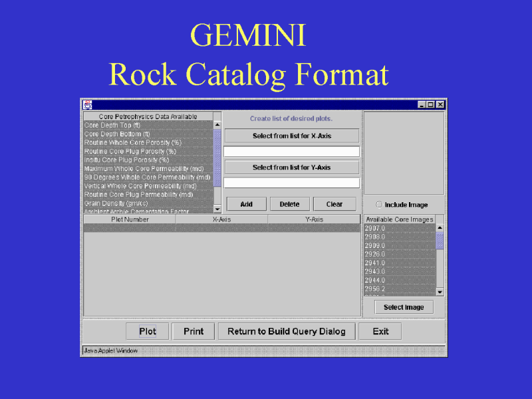
Task: Select core image 2909.0
Action: (x=400, y=245)
